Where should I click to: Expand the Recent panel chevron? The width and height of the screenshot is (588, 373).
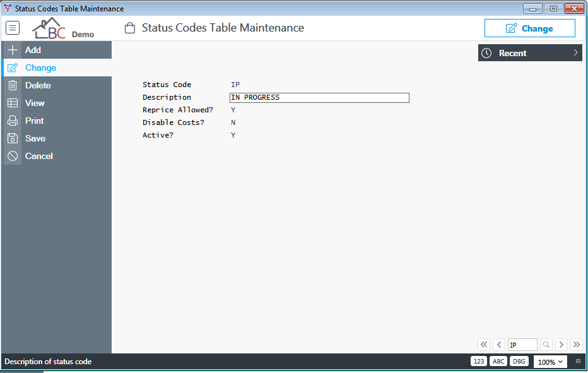[575, 53]
